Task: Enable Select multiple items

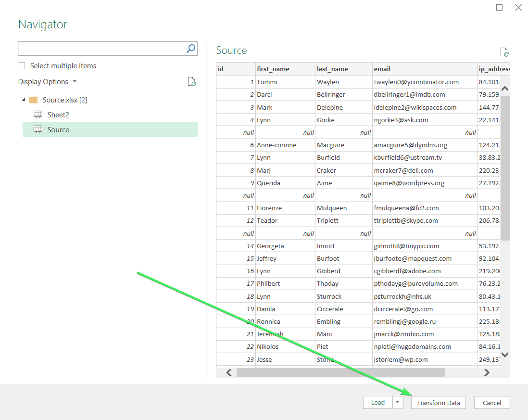Action: (21, 65)
